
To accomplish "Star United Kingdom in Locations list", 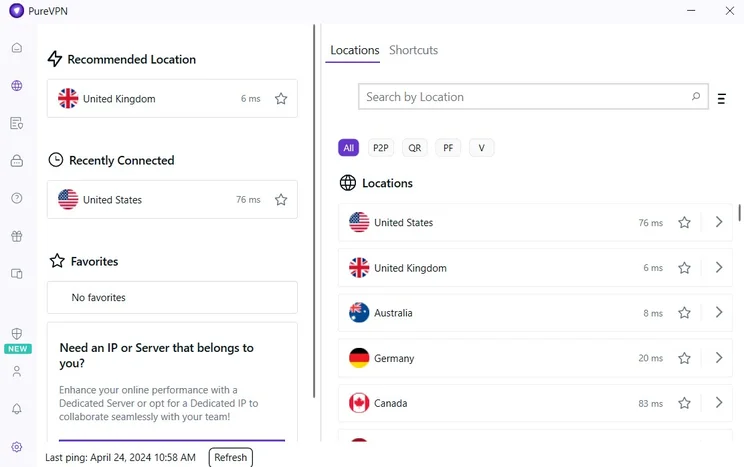I will click(x=684, y=268).
